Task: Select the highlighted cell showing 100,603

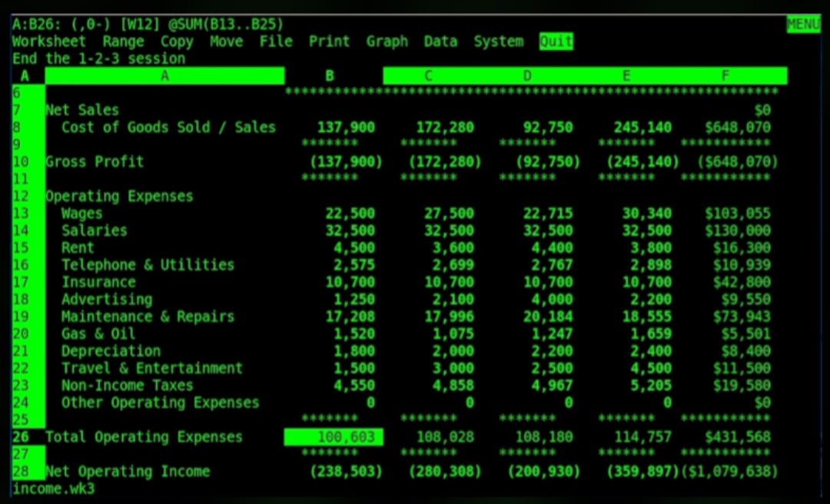Action: tap(334, 437)
